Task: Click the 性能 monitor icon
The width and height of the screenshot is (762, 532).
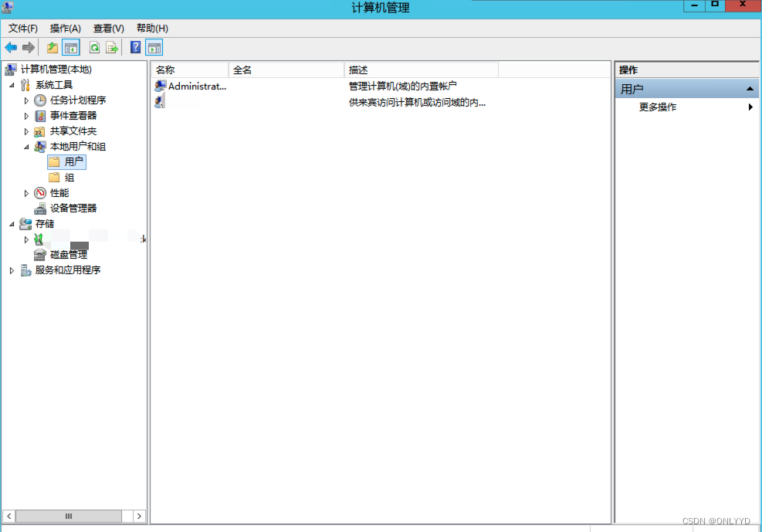Action: (x=40, y=193)
